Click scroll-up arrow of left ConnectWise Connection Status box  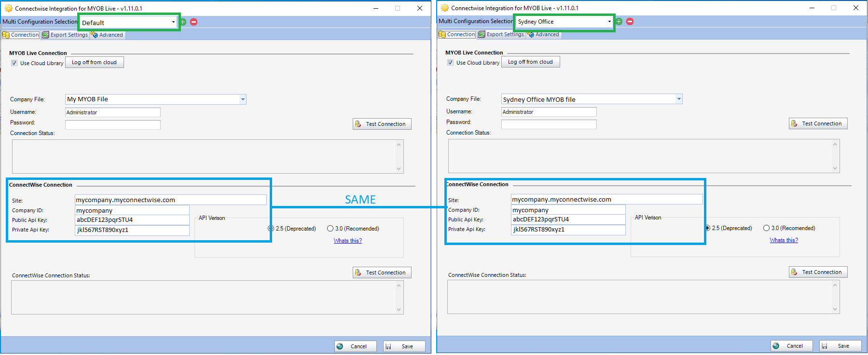click(399, 286)
